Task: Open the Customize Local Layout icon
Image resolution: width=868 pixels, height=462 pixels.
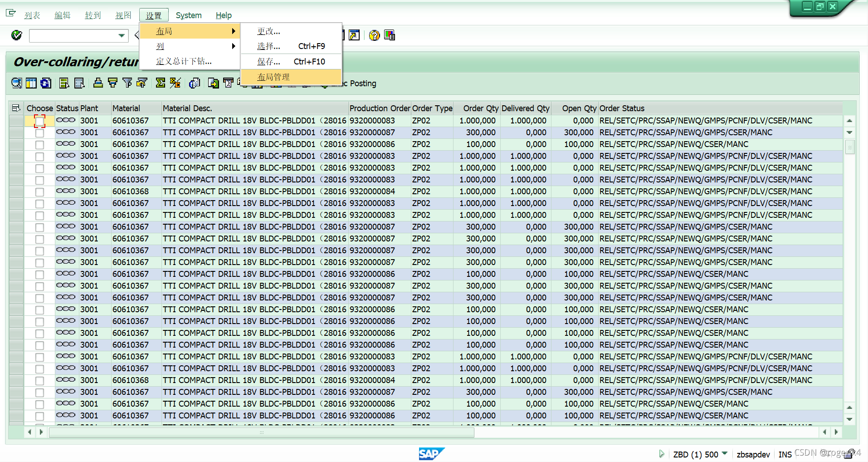Action: [x=390, y=35]
